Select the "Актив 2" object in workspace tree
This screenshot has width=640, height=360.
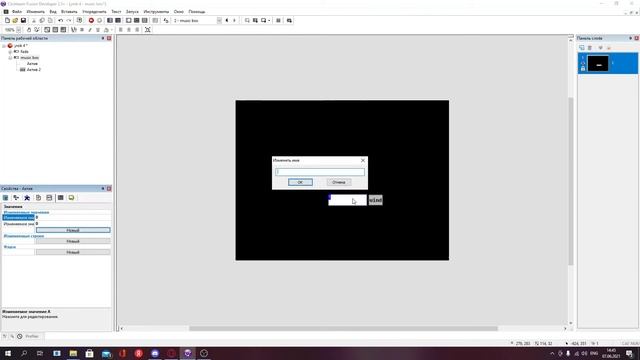(x=33, y=70)
